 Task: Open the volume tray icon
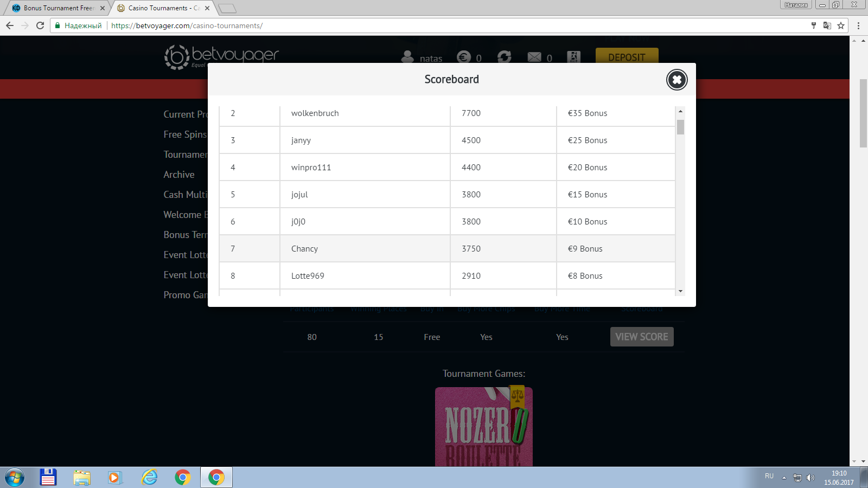click(x=810, y=478)
